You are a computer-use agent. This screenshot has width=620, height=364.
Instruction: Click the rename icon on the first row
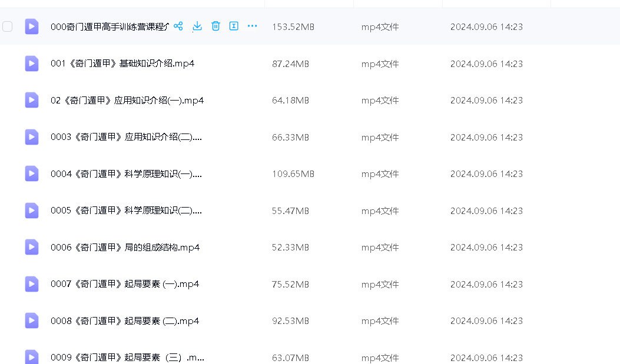234,26
